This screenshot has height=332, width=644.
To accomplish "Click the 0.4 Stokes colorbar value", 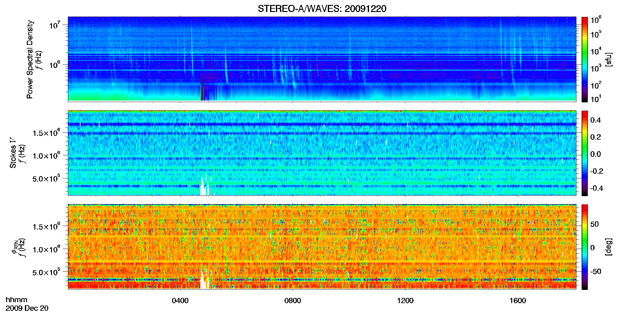I will coord(595,120).
